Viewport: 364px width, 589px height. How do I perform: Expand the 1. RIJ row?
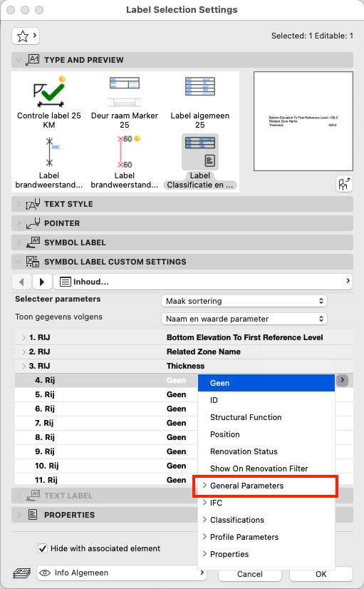[x=24, y=338]
